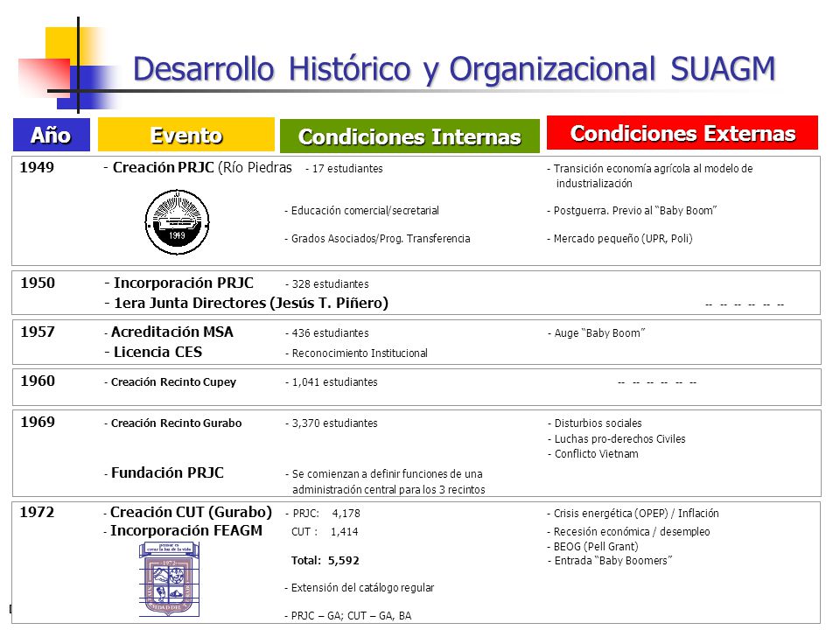
Task: Click Transición economía agrícola text
Action: [650, 176]
